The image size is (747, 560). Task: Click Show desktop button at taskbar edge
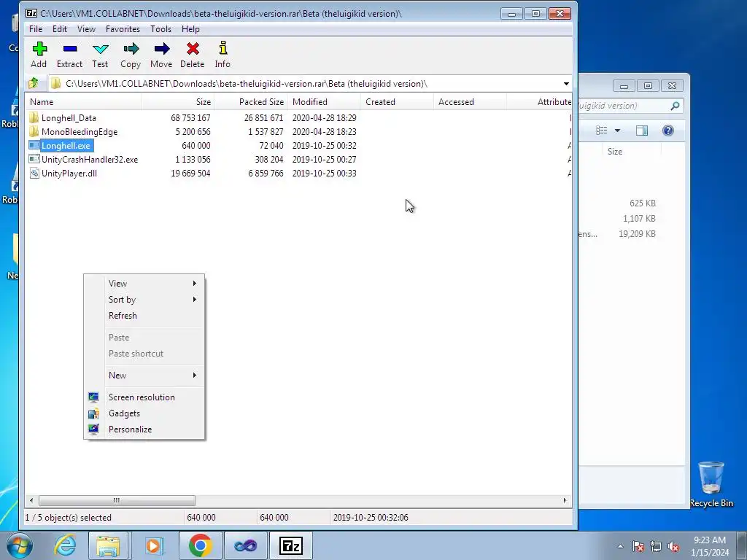point(742,545)
